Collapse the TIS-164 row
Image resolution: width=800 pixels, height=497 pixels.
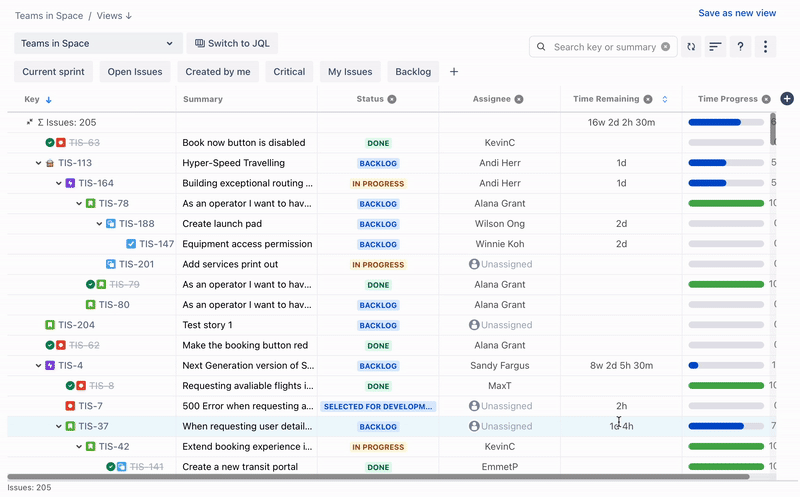(x=59, y=183)
